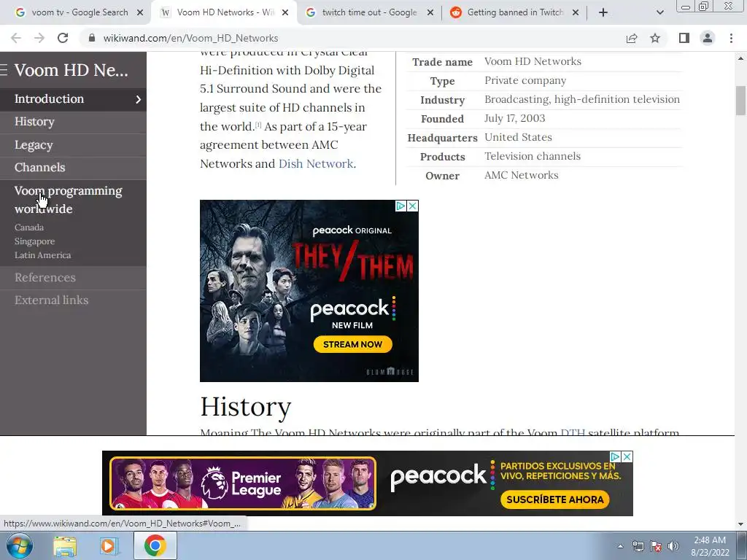Open 'Voom programming worldwide' in sidebar
The width and height of the screenshot is (747, 560).
pyautogui.click(x=68, y=200)
